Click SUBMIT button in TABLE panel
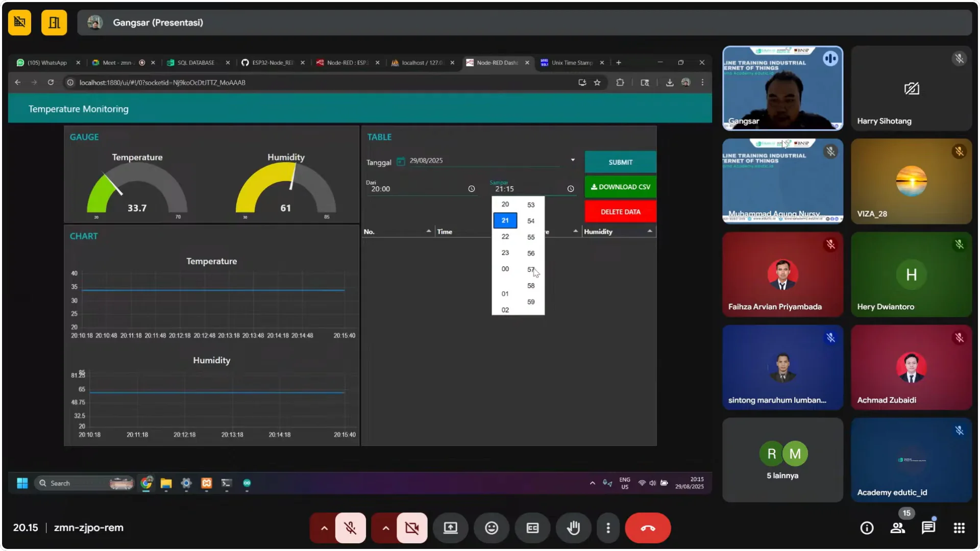 pyautogui.click(x=620, y=162)
